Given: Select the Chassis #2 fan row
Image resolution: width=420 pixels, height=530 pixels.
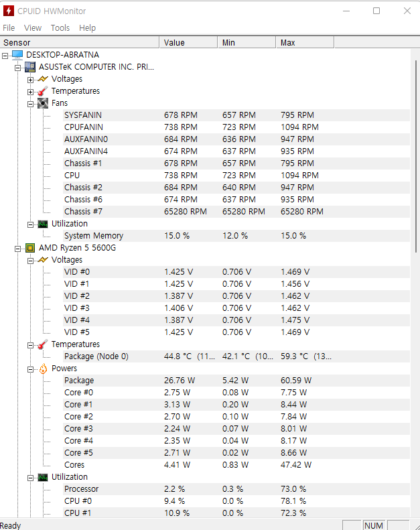Looking at the screenshot, I should click(x=236, y=188).
